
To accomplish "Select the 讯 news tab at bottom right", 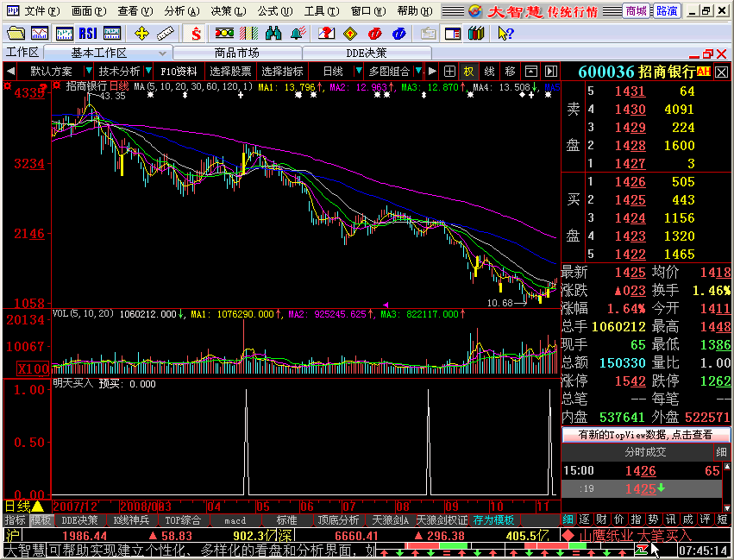I will coord(670,519).
